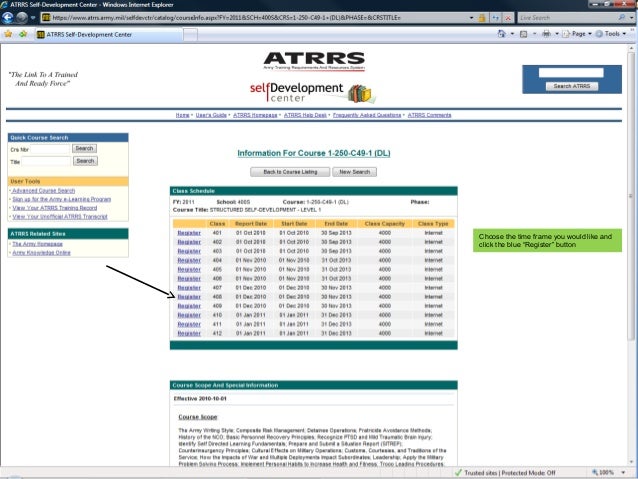
Task: Open the Page menu
Action: [x=577, y=34]
